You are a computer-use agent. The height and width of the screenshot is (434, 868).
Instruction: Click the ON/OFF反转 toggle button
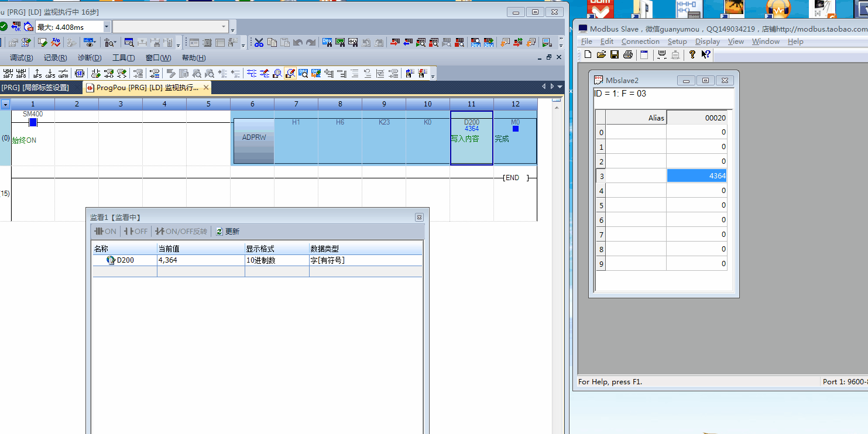coord(181,232)
